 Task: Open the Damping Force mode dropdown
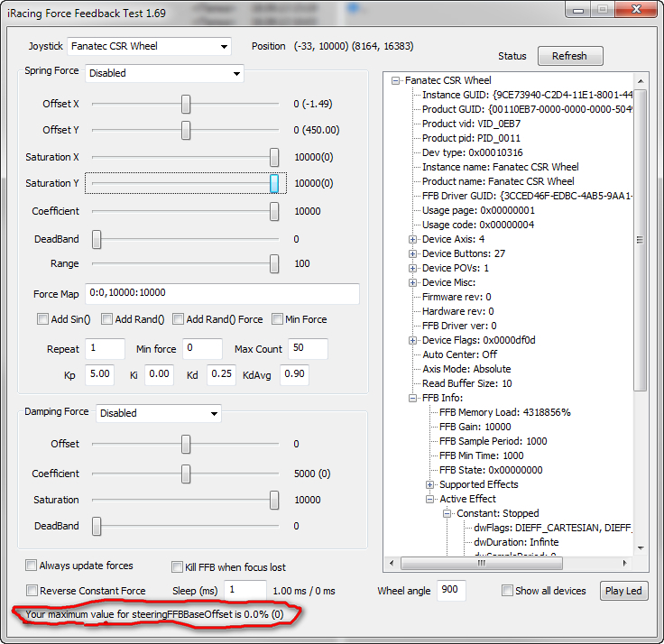158,413
